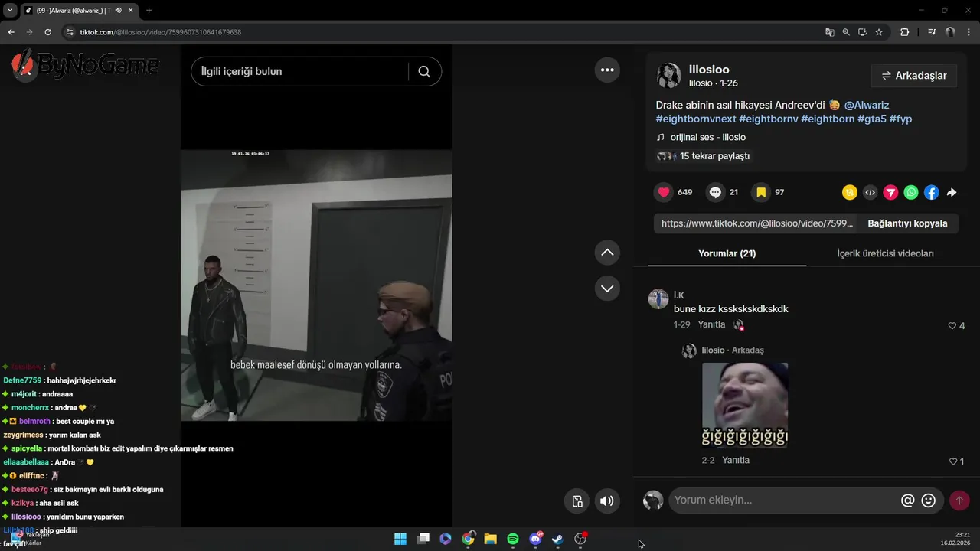Open a new browser tab

(149, 10)
